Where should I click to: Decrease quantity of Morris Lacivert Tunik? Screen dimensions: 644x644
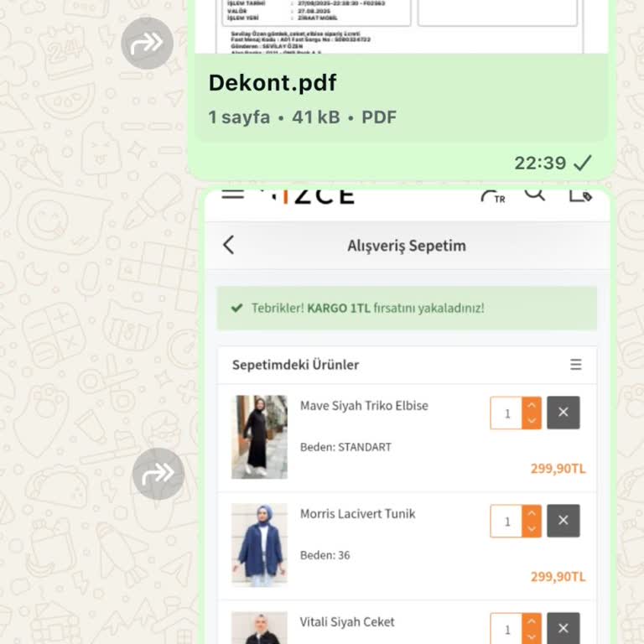point(532,529)
